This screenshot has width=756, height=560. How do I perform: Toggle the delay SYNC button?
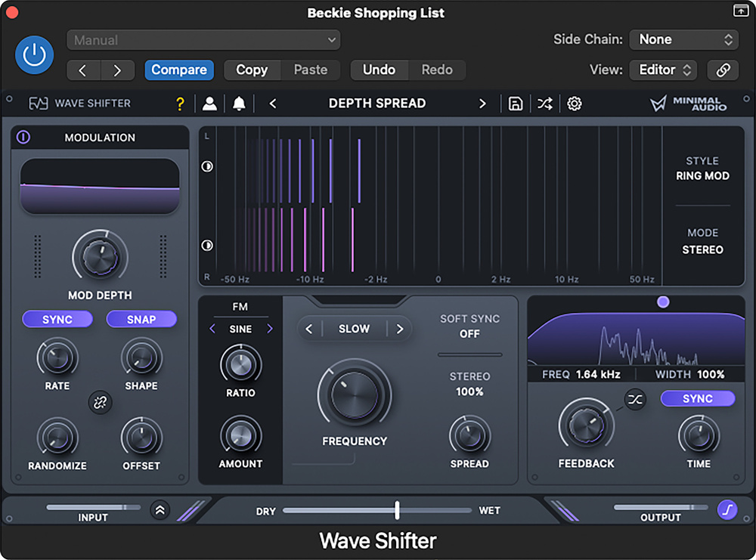pyautogui.click(x=697, y=398)
